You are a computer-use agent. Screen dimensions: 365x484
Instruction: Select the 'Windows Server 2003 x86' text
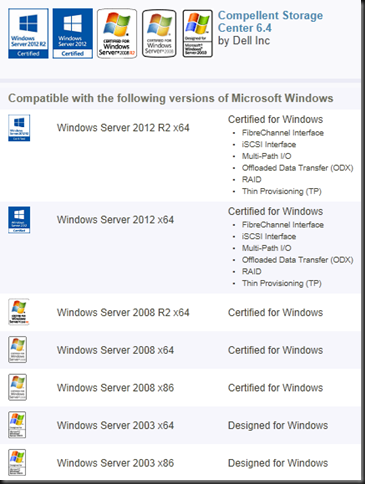(x=115, y=463)
